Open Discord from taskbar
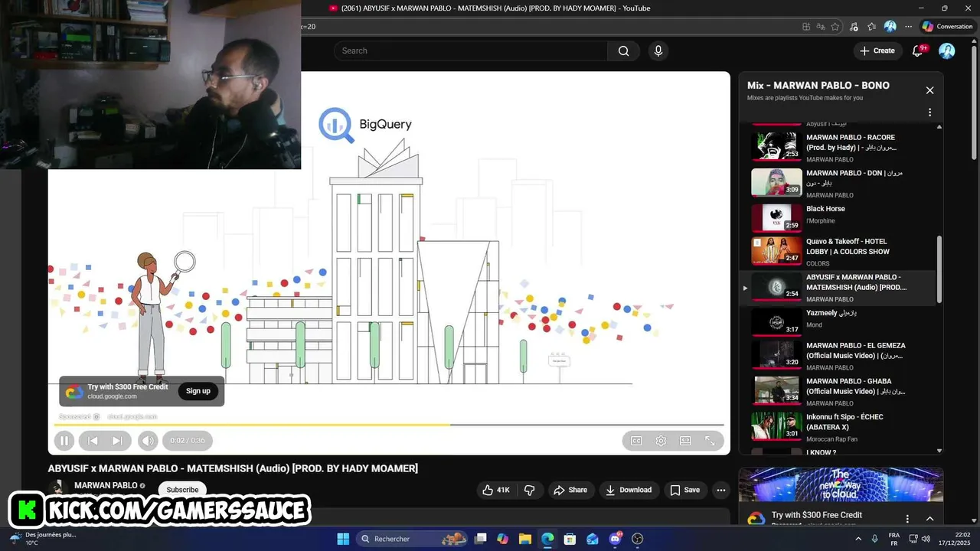980x551 pixels. (615, 539)
